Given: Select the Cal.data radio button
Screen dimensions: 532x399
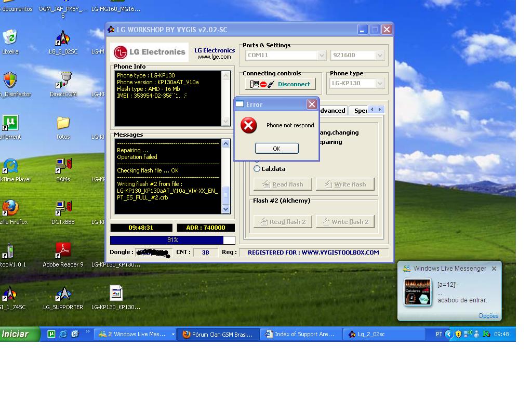Looking at the screenshot, I should pos(257,169).
